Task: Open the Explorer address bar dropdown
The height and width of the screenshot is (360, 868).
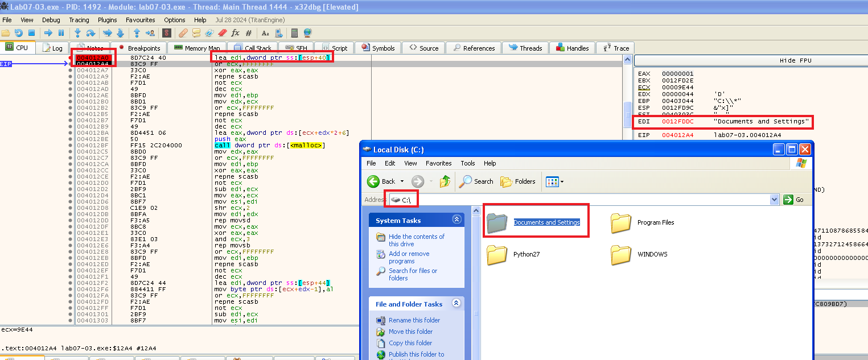Action: tap(774, 200)
